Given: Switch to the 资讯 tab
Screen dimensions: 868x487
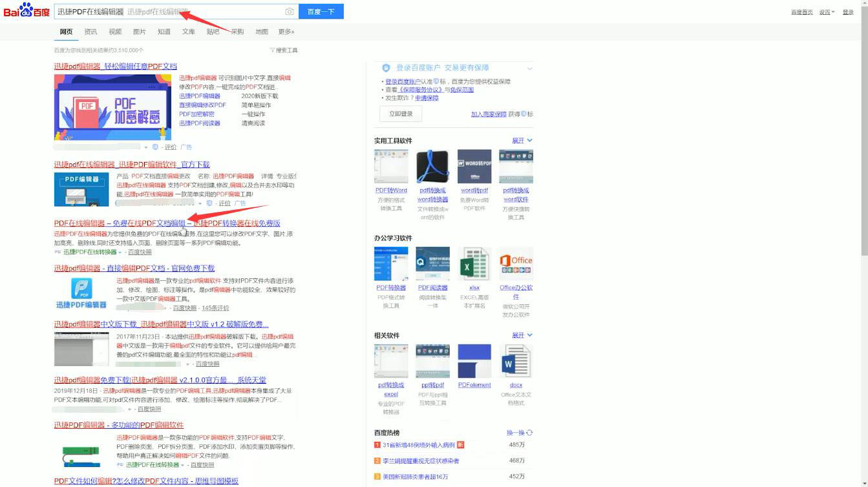Looking at the screenshot, I should click(90, 32).
